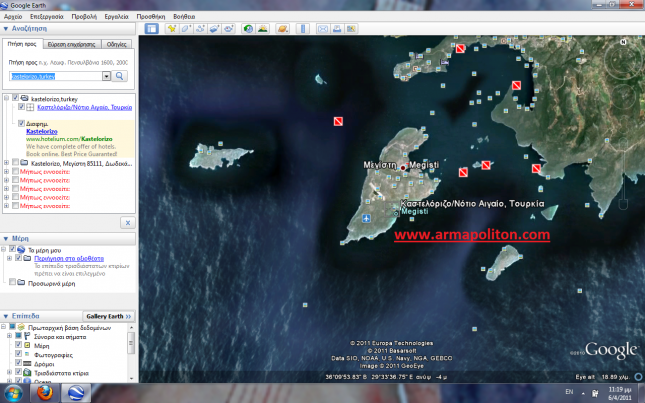Click the fly-to search input field

tap(56, 76)
